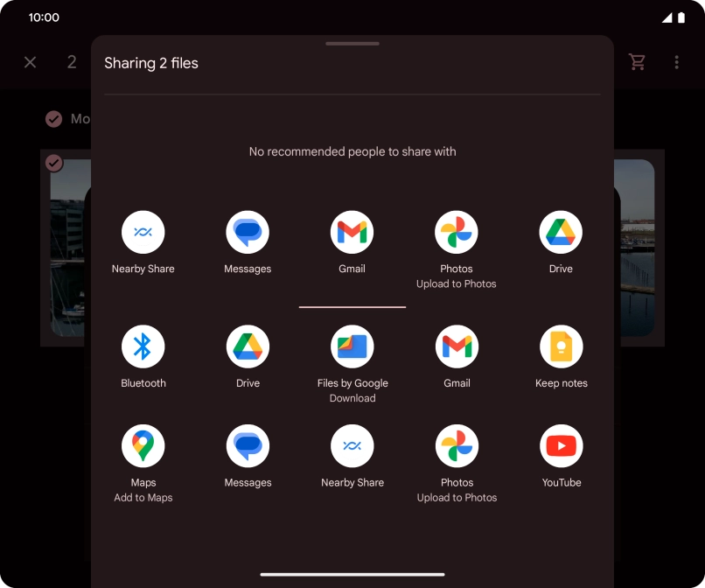
Task: Toggle the date group checkbox beside "Mo"
Action: 54,119
